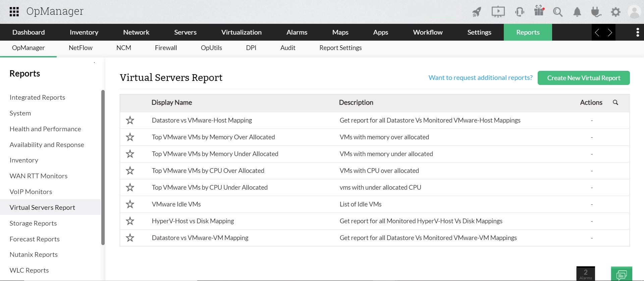Open the gear settings icon

point(615,12)
